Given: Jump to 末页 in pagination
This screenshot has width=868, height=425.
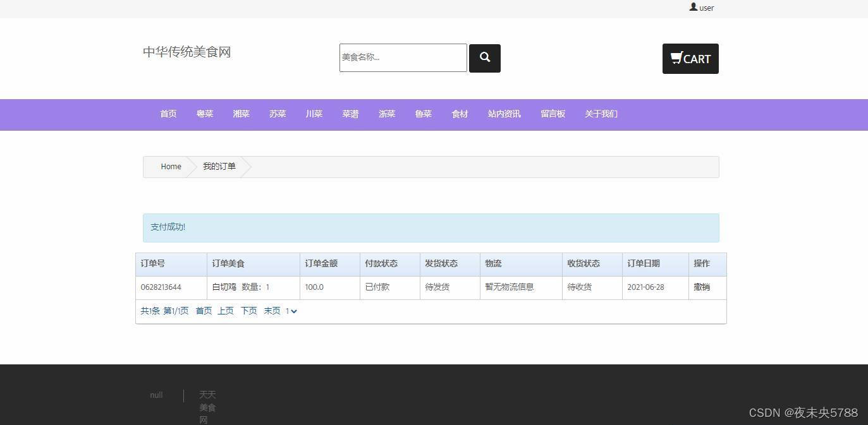Looking at the screenshot, I should click(272, 311).
